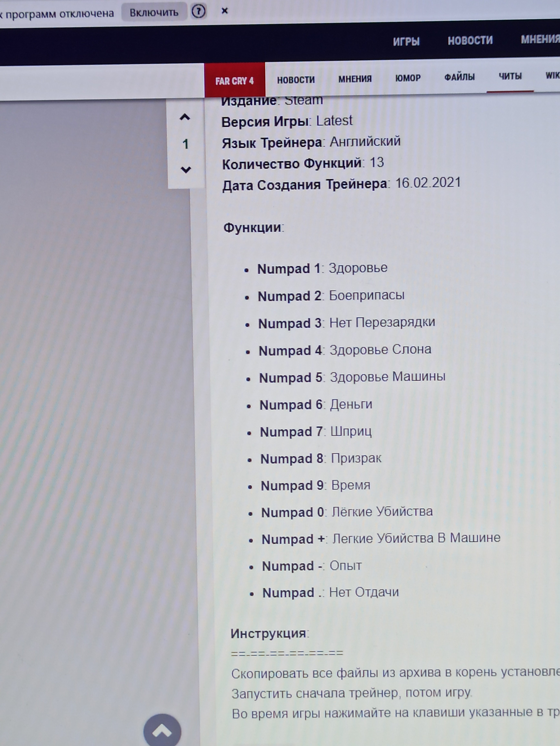Downvote with the down chevron arrow
The width and height of the screenshot is (560, 746).
(x=186, y=169)
